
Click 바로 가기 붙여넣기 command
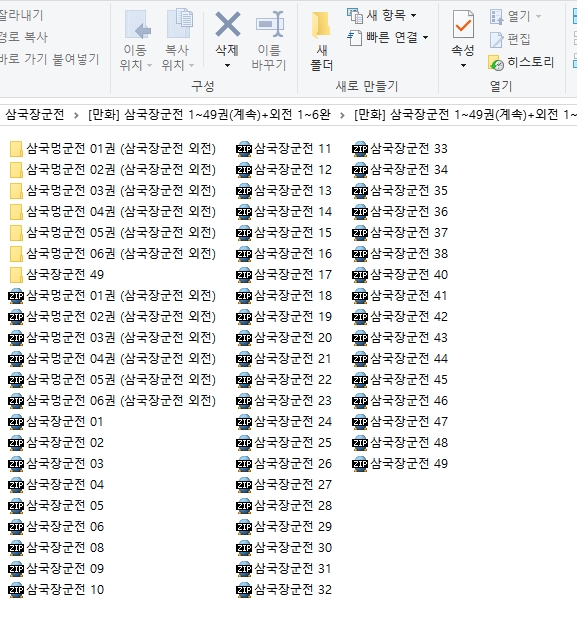pos(49,59)
